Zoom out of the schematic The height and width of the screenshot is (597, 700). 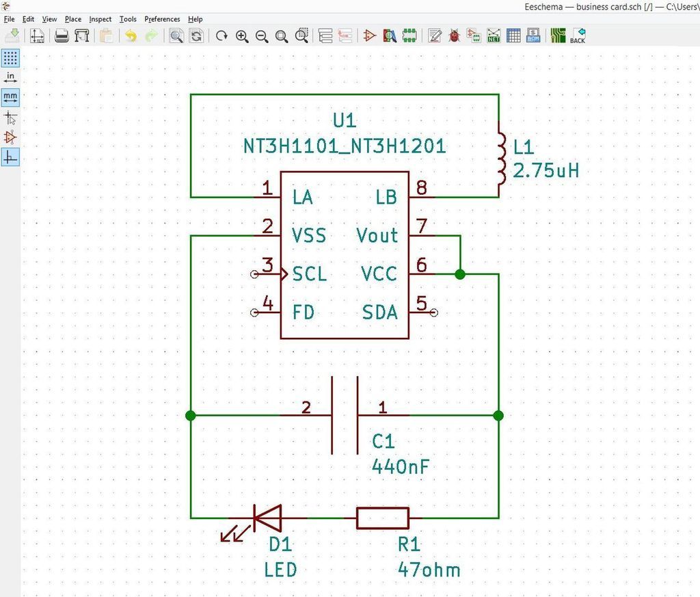(262, 36)
